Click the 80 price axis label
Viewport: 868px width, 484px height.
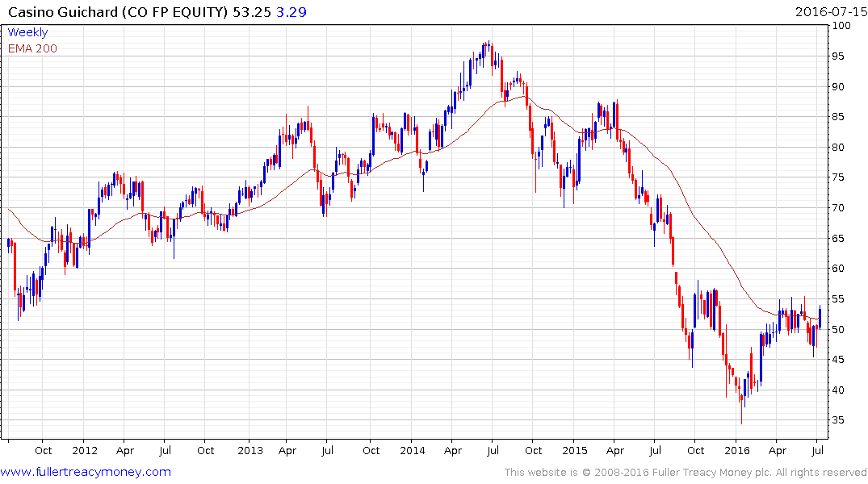click(x=838, y=147)
